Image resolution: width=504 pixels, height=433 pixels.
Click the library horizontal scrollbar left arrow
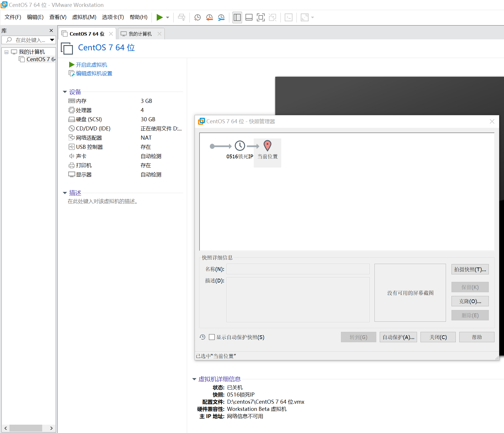5,428
